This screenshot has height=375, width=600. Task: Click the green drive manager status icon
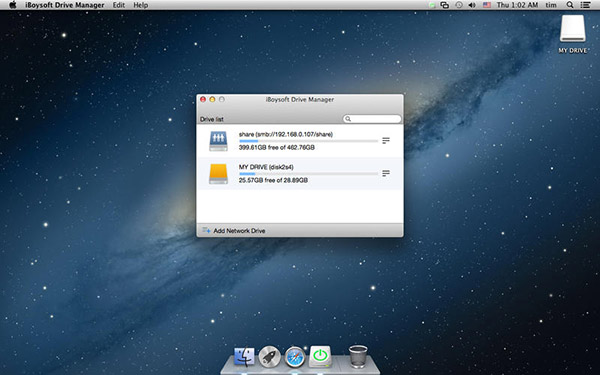[432, 5]
